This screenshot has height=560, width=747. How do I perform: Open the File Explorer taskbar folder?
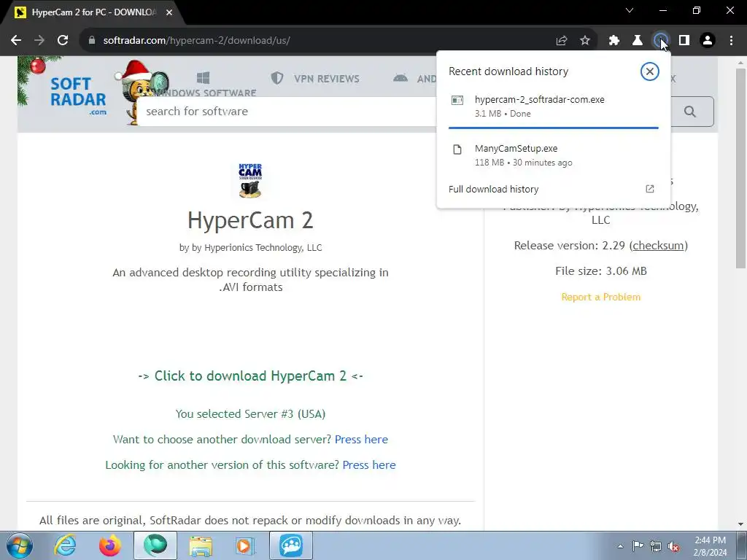pos(201,545)
